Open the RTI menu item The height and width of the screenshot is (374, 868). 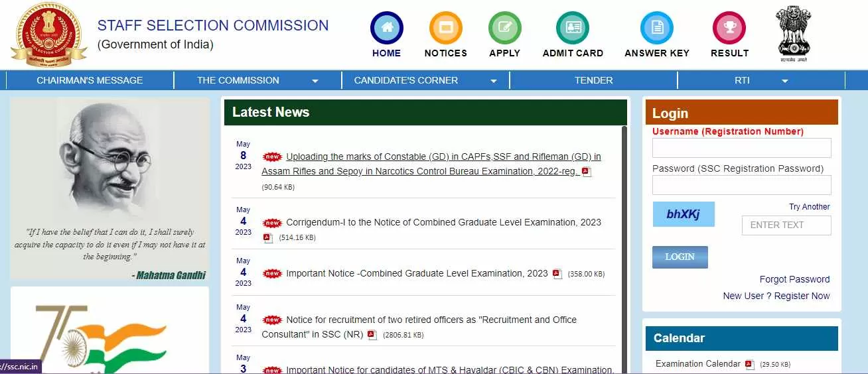tap(742, 80)
